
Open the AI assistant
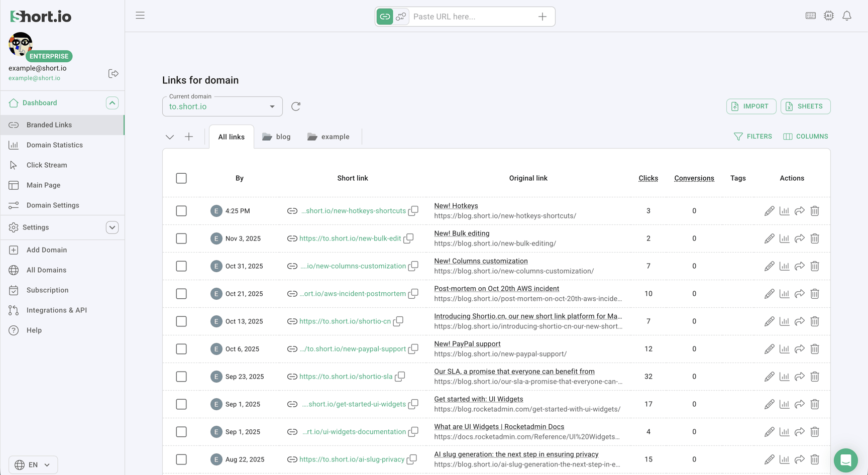828,16
